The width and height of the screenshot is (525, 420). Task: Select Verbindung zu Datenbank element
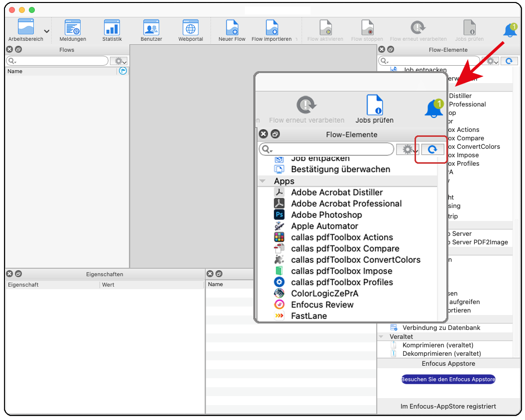tap(441, 328)
